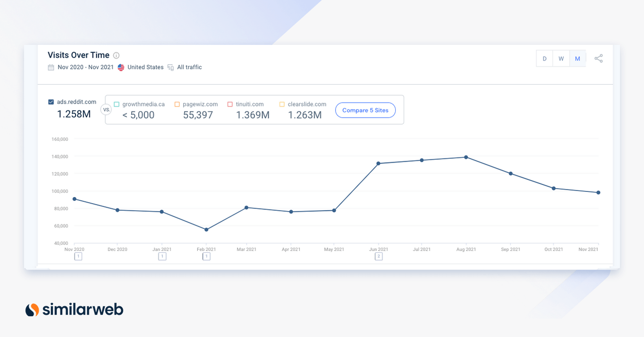Click the Oct 2021 x-axis label
The image size is (644, 337).
pyautogui.click(x=554, y=249)
